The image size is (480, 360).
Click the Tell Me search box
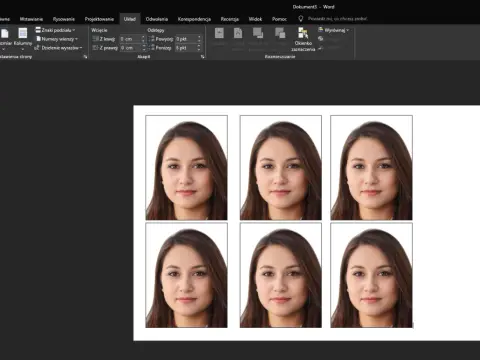[337, 19]
